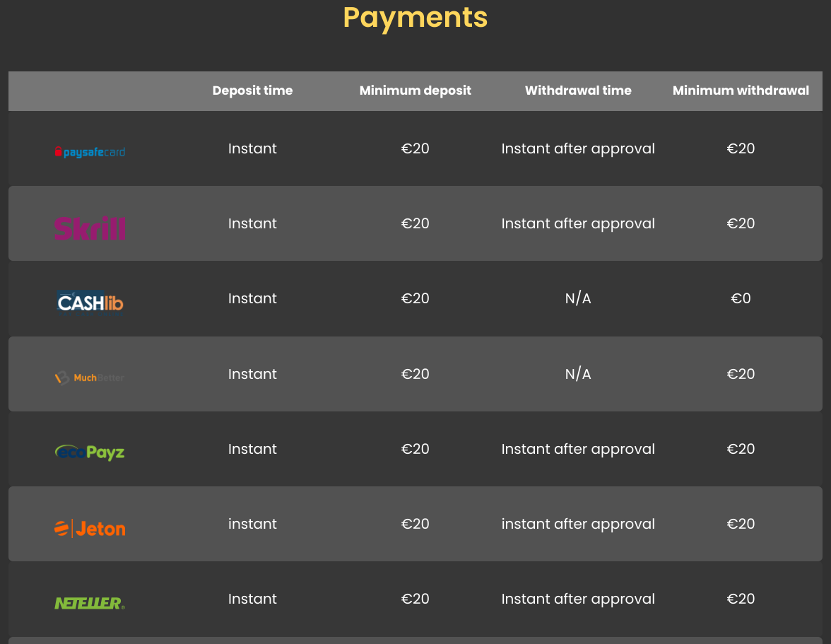Select Skrill deposit time Instant
831x644 pixels.
(x=252, y=223)
